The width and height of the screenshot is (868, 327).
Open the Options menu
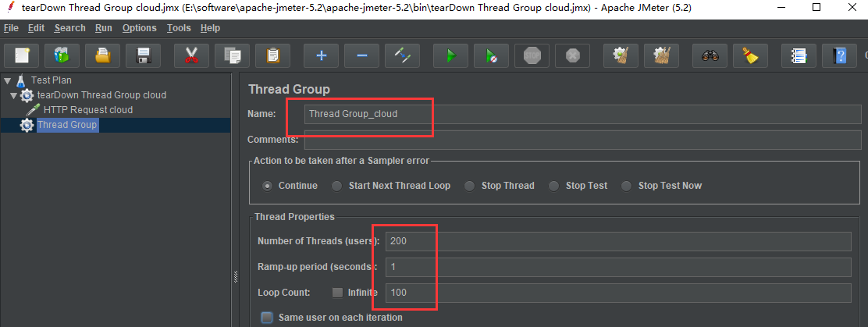(140, 28)
